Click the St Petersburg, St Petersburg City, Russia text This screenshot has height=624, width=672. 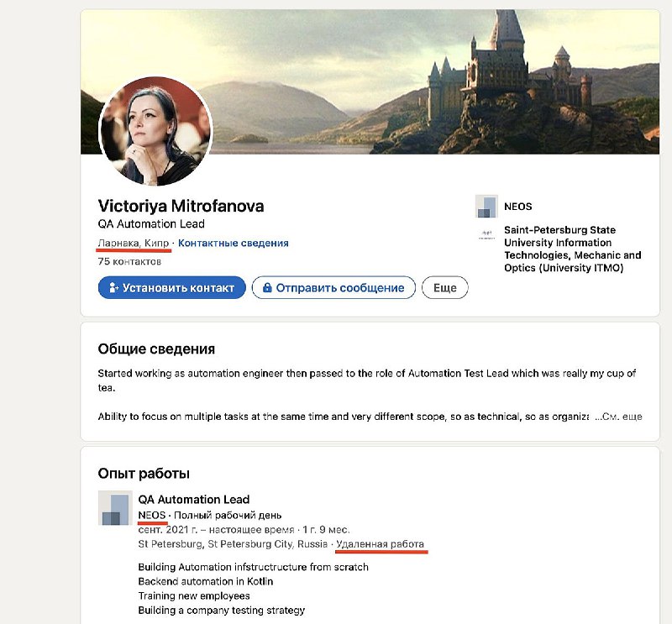pyautogui.click(x=233, y=544)
